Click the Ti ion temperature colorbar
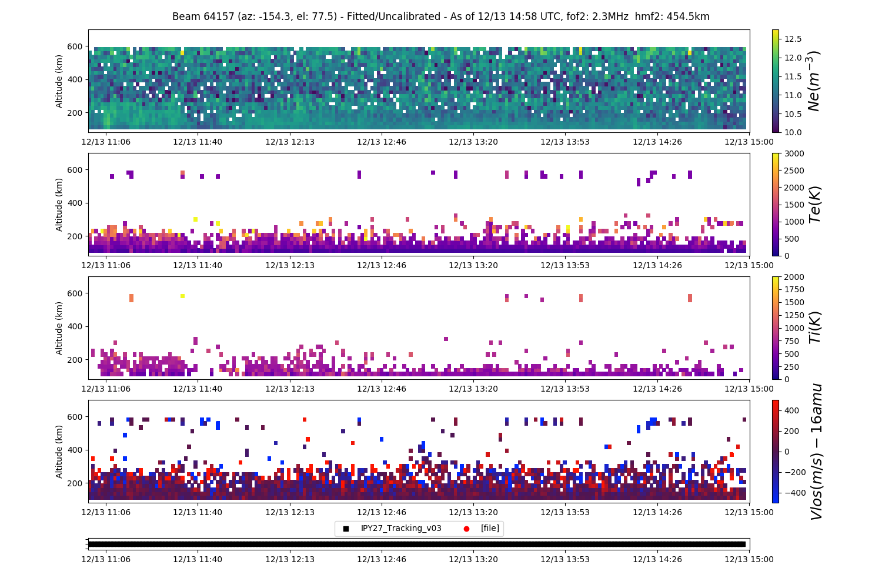 [x=775, y=328]
